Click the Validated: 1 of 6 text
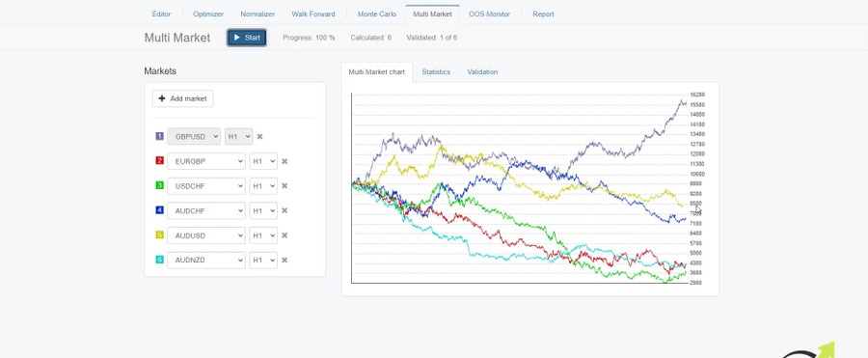The height and width of the screenshot is (358, 868). pyautogui.click(x=432, y=38)
